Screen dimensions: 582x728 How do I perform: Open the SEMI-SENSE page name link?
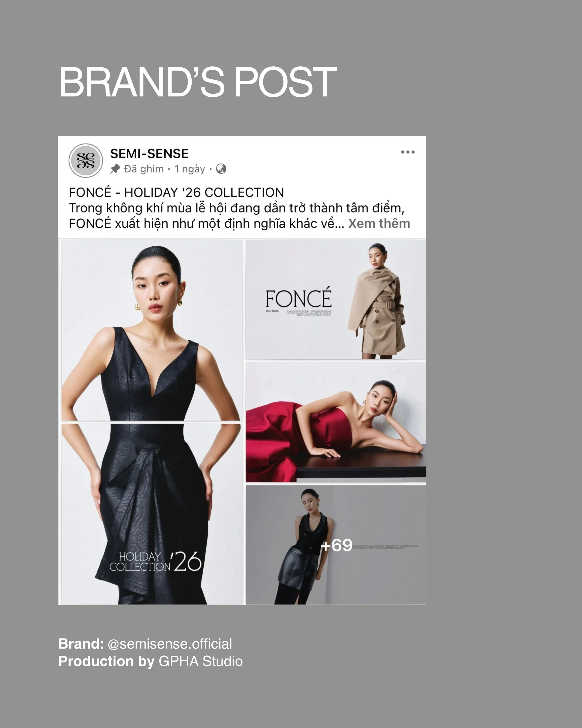(149, 154)
